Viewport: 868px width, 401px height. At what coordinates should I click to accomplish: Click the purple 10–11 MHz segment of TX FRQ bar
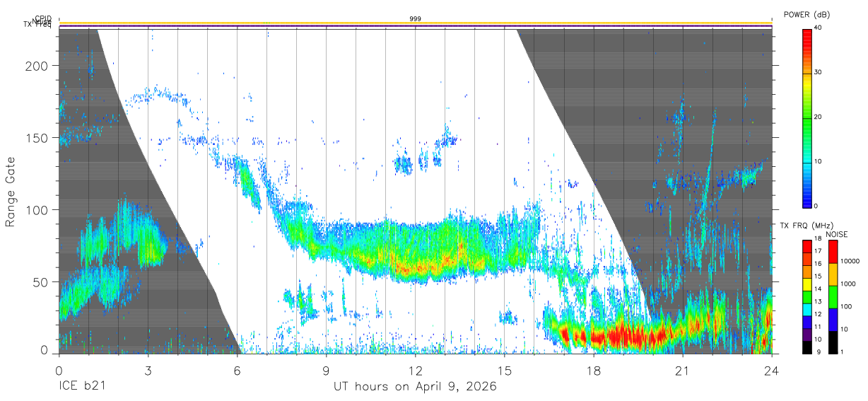pos(807,335)
